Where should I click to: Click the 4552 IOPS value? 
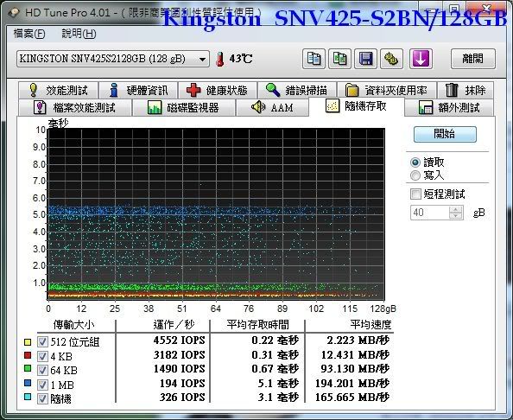point(180,340)
